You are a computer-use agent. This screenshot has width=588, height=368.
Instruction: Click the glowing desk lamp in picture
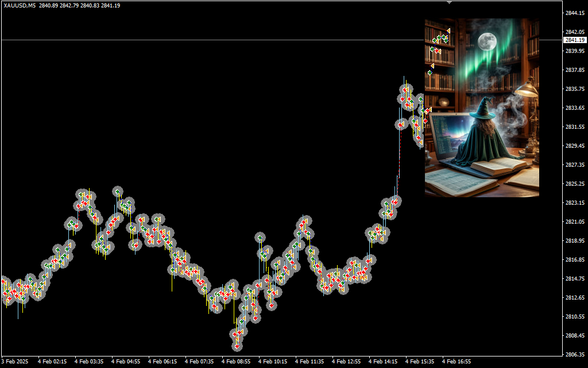click(x=526, y=90)
